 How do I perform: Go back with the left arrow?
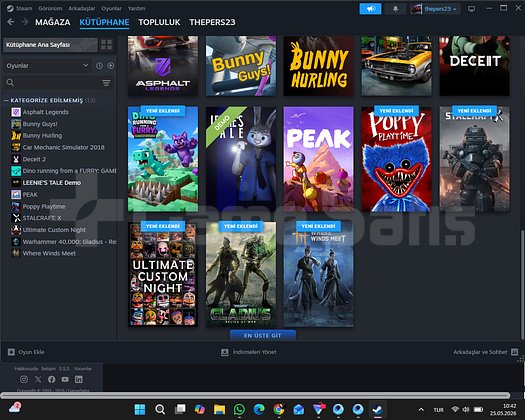pyautogui.click(x=11, y=22)
